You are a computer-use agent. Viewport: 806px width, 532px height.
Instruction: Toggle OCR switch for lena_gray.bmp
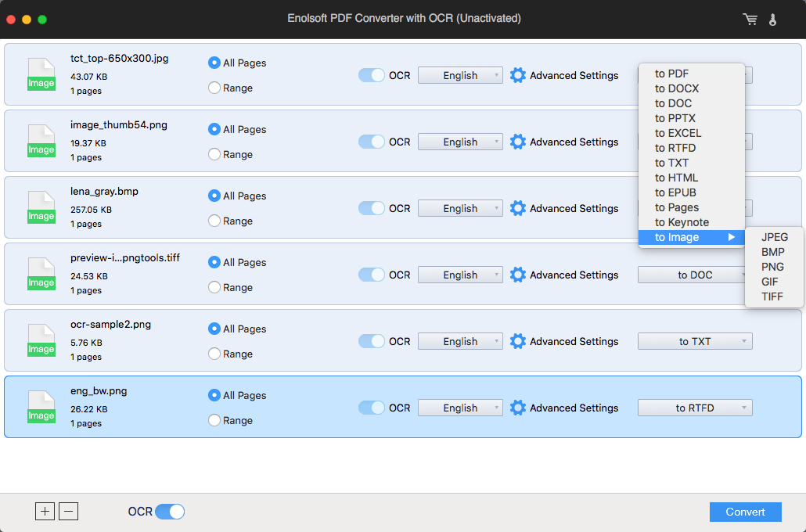(371, 208)
